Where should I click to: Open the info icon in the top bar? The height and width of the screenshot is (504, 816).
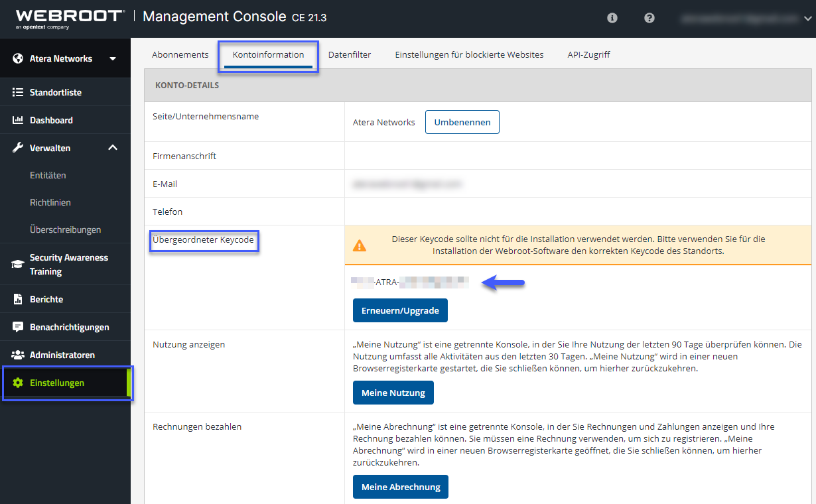612,18
